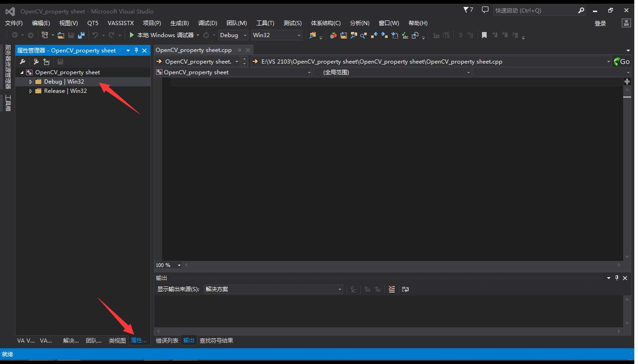
Task: Click the VA previous in scope icon
Action: pyautogui.click(x=374, y=35)
